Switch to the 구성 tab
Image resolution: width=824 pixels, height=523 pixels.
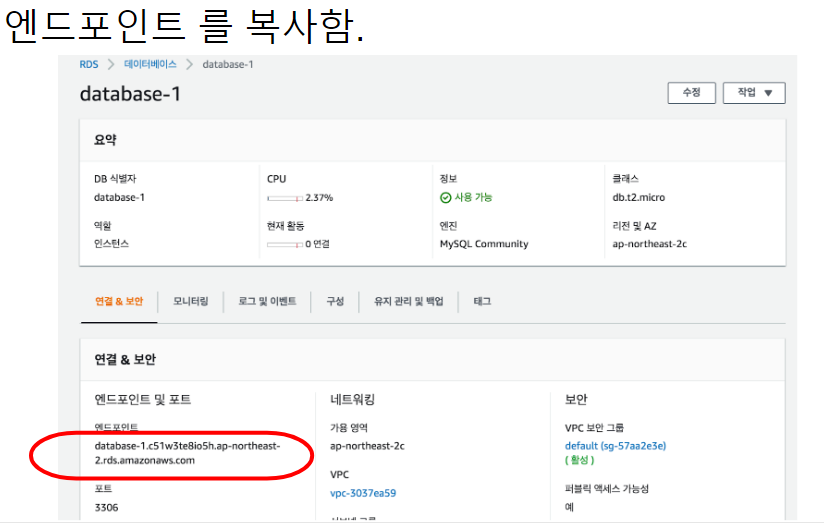(x=335, y=301)
